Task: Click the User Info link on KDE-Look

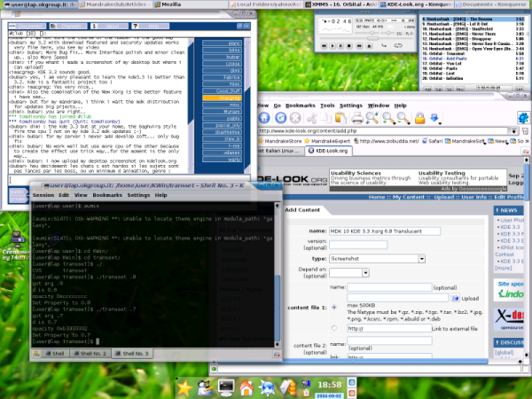Action: pos(474,197)
